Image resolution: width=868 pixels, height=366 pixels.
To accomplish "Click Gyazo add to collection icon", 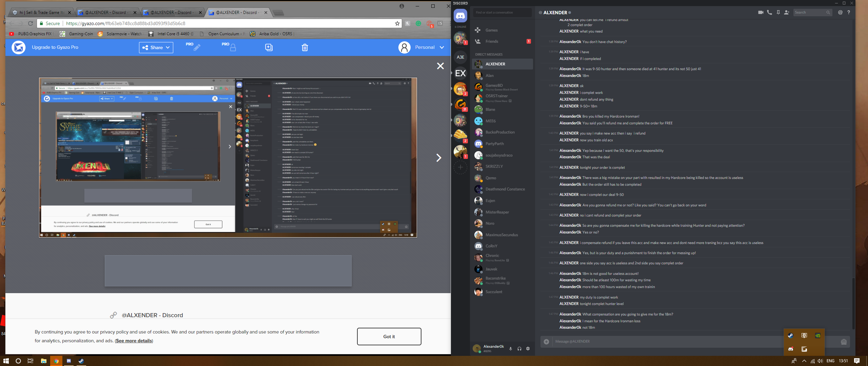I will click(x=269, y=47).
